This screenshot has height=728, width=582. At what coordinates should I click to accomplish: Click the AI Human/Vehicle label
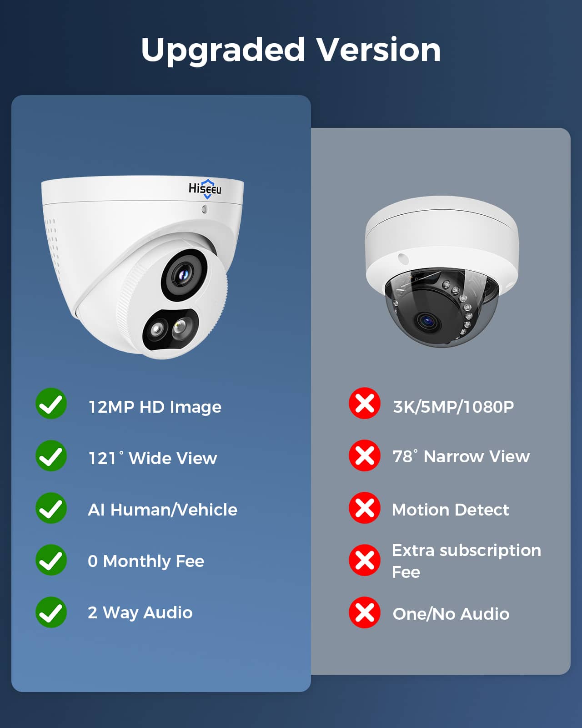pos(162,510)
